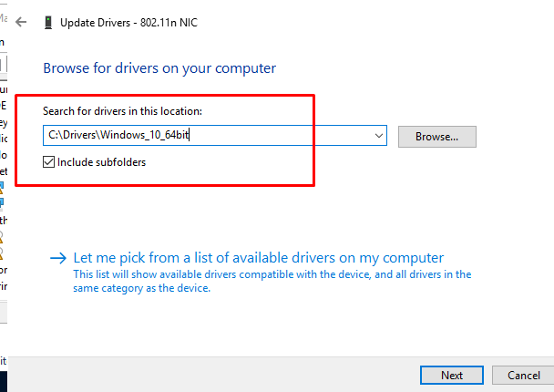Proceed with the Next button
Viewport: 554px width, 392px height.
coord(452,375)
